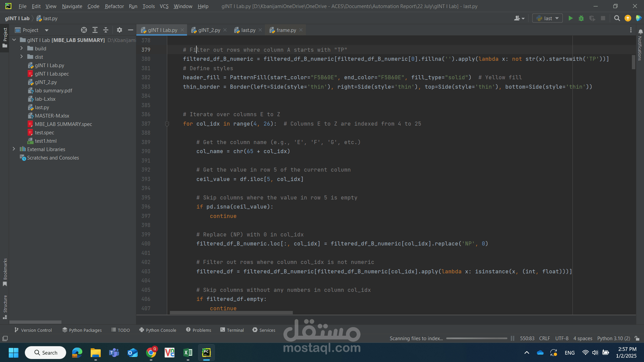This screenshot has height=362, width=644.
Task: Open the Bookmarks side tool window
Action: point(5,272)
